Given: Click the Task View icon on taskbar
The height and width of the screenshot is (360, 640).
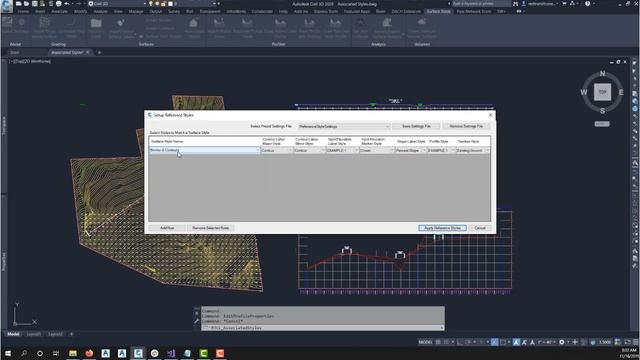Looking at the screenshot, I should (56, 353).
